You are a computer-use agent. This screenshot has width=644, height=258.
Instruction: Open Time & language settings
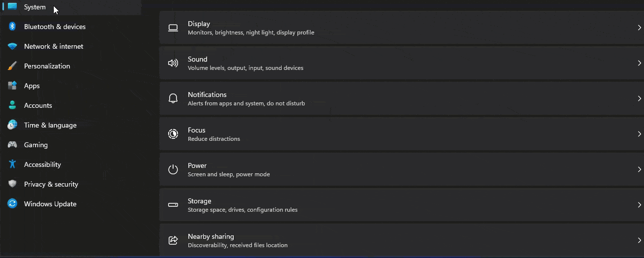50,125
